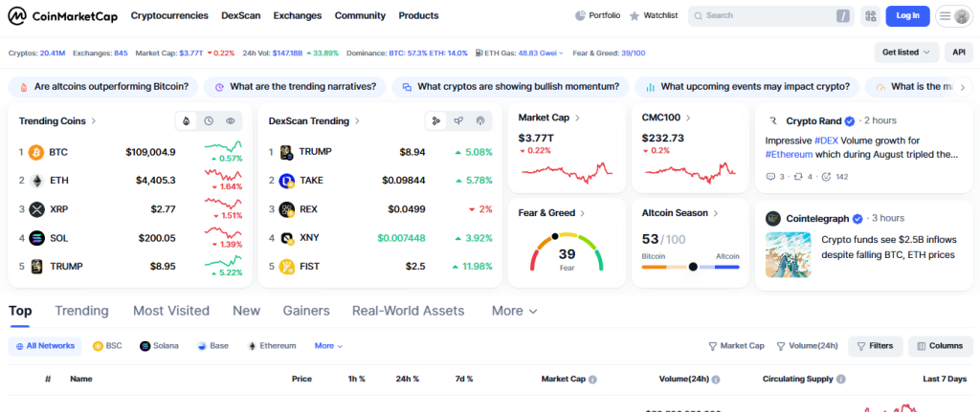Toggle the flame trending view in Trending Coins

coord(187,121)
